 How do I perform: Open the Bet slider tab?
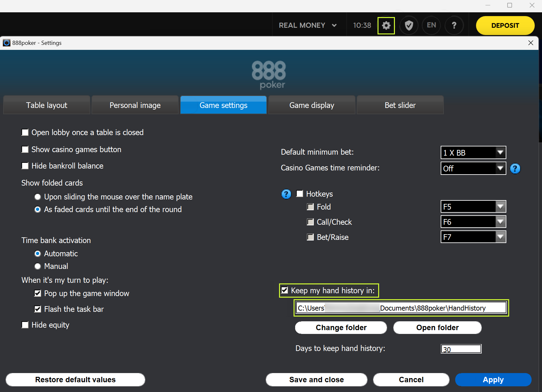tap(400, 105)
